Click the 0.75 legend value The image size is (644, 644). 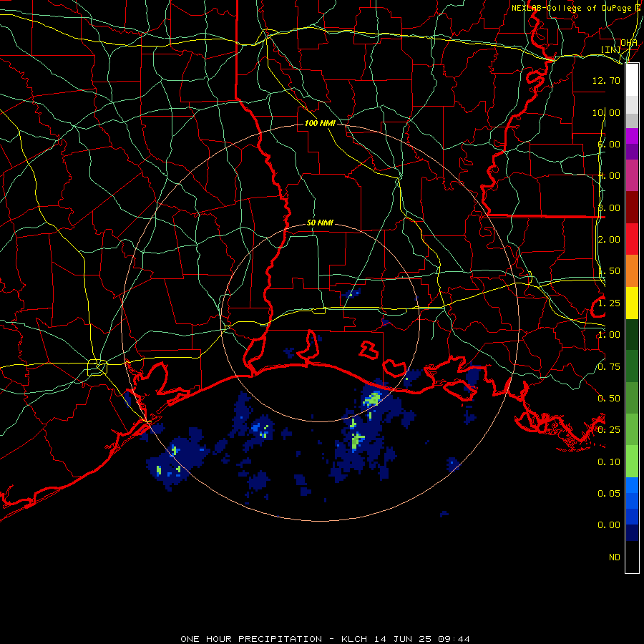pos(609,367)
